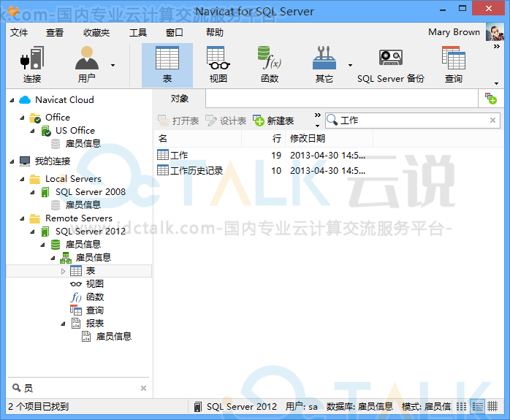
Task: Open the 文件 menu
Action: pyautogui.click(x=19, y=33)
